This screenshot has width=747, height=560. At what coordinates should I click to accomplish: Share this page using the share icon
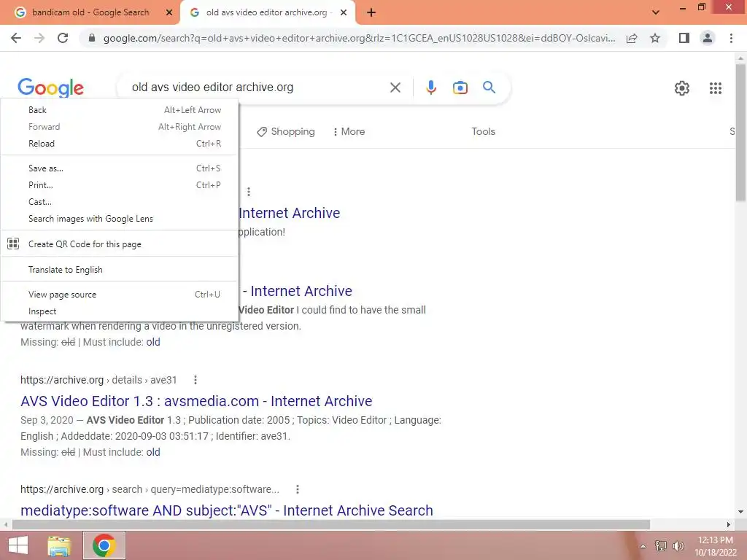tap(632, 38)
